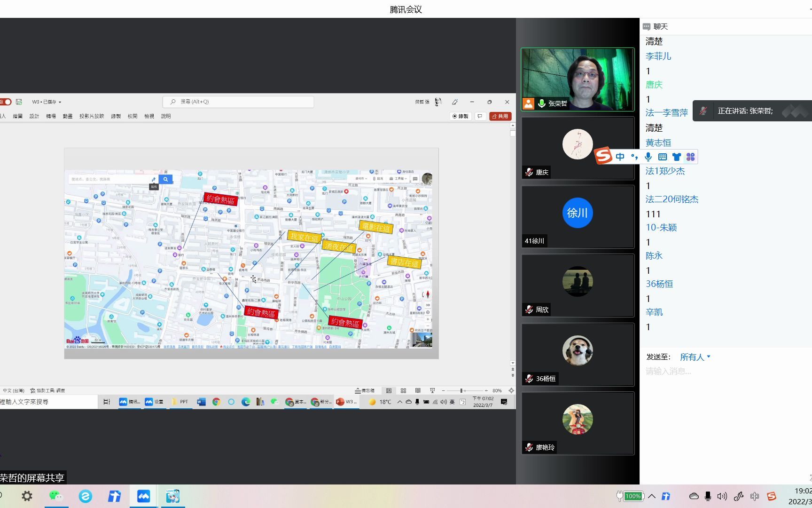
Task: Open the volume control in system tray
Action: click(722, 496)
